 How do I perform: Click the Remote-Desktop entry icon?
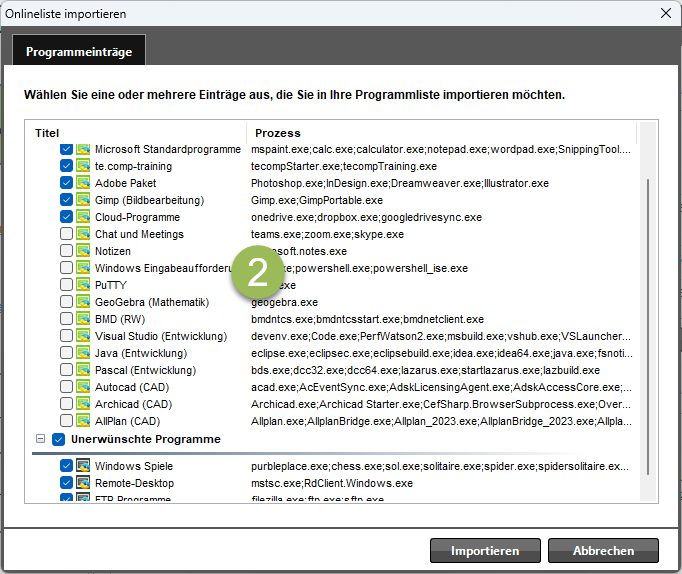tap(83, 483)
